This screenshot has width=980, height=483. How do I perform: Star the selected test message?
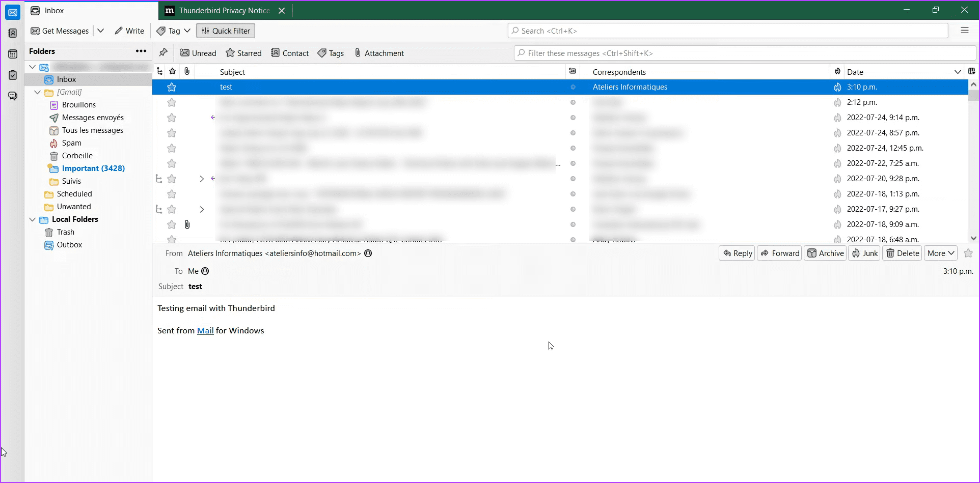click(x=172, y=87)
